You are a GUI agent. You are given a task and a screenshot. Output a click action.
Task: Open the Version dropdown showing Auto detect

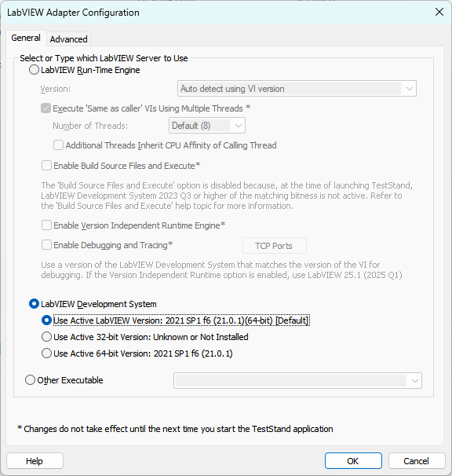point(297,89)
